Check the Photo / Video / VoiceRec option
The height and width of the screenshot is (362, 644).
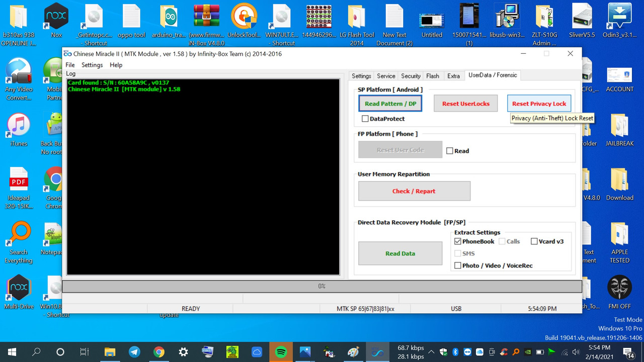pyautogui.click(x=458, y=265)
